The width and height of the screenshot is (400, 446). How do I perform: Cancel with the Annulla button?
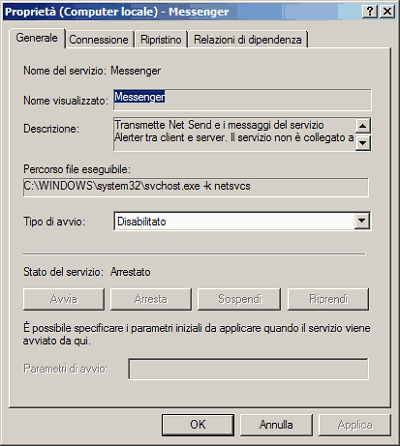276,425
